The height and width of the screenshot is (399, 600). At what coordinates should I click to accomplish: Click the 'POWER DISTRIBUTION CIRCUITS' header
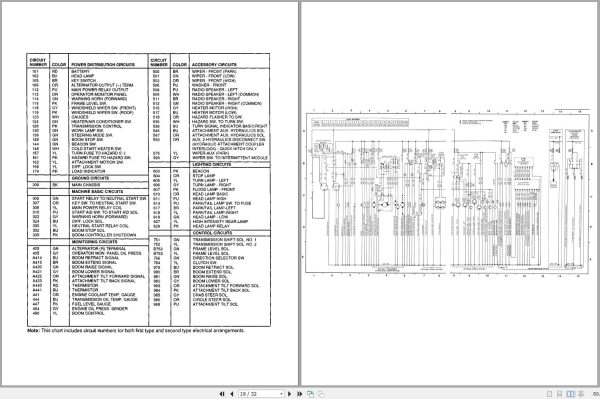click(x=103, y=65)
